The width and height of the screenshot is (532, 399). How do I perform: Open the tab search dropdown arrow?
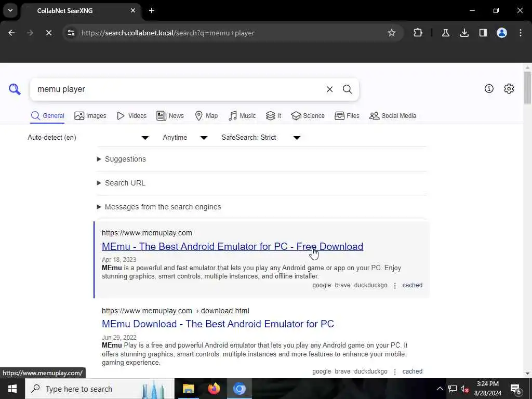pyautogui.click(x=10, y=10)
